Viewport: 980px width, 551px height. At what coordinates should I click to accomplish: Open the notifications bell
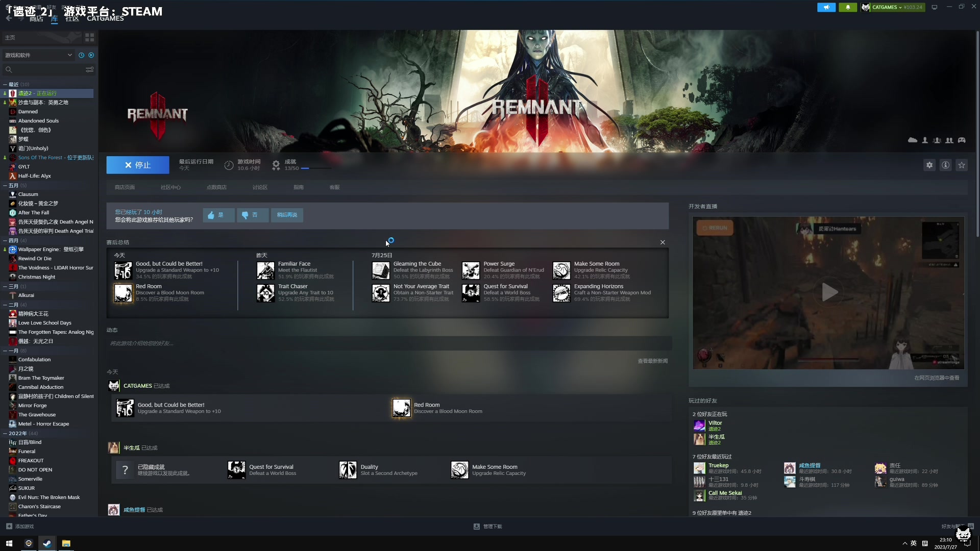(848, 7)
